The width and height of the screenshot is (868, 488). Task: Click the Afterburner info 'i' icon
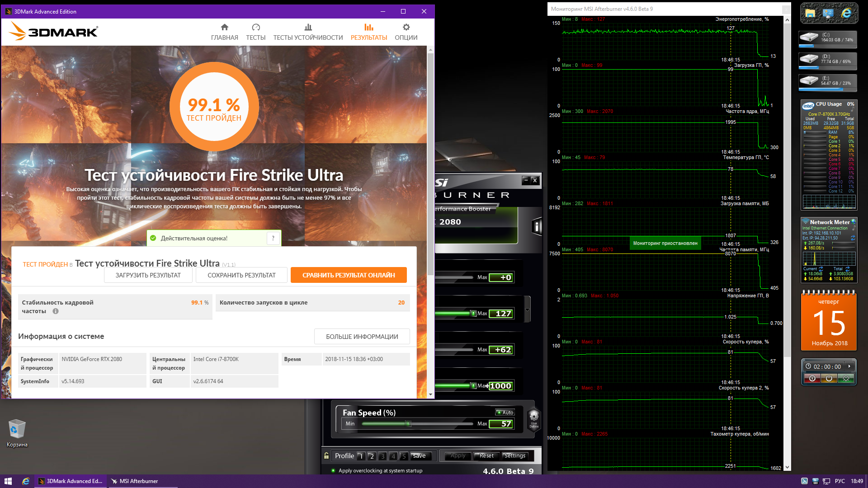[537, 226]
